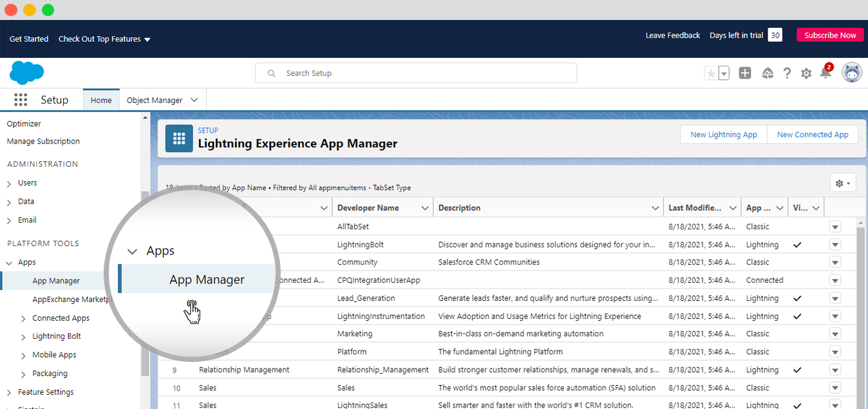Select the Home tab
The height and width of the screenshot is (409, 868).
(101, 100)
